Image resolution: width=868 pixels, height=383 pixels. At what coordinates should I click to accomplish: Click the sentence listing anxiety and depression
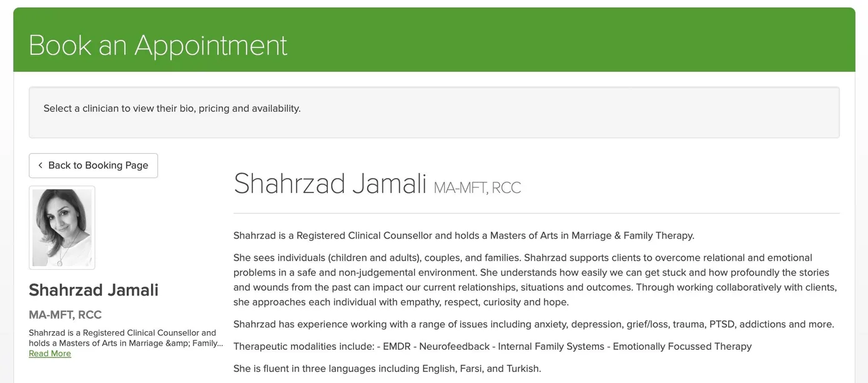533,324
